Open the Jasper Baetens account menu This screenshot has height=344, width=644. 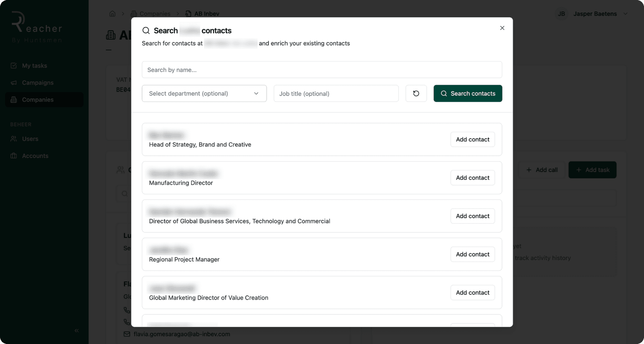pyautogui.click(x=600, y=14)
